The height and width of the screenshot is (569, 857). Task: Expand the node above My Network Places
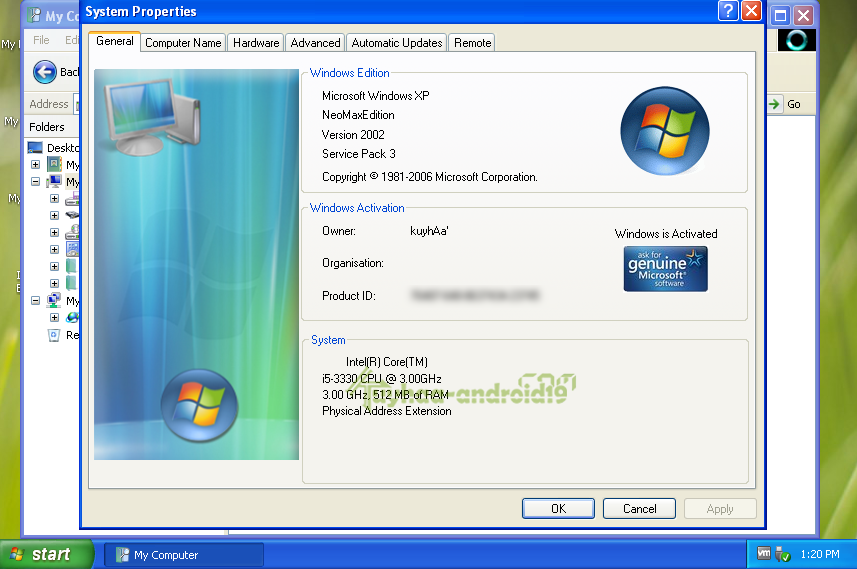click(x=54, y=283)
